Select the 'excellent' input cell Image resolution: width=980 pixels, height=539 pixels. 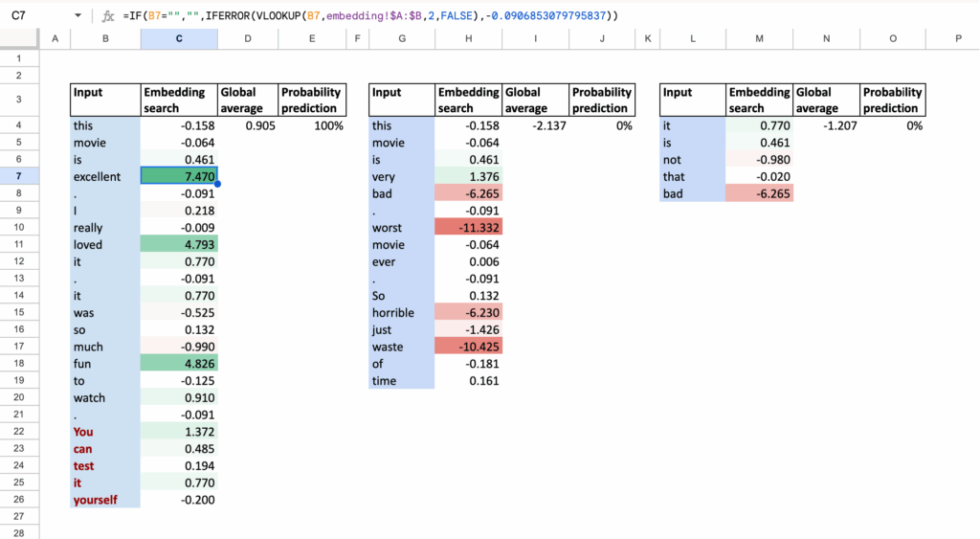coord(105,176)
